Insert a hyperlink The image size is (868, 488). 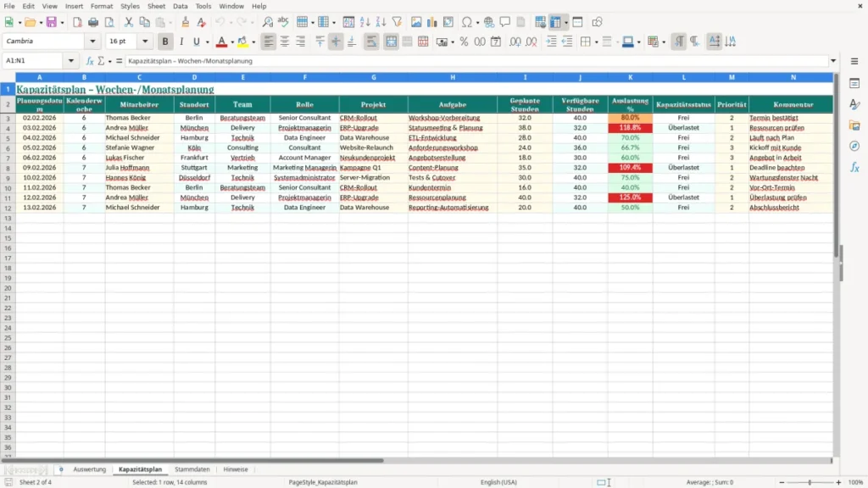(489, 22)
